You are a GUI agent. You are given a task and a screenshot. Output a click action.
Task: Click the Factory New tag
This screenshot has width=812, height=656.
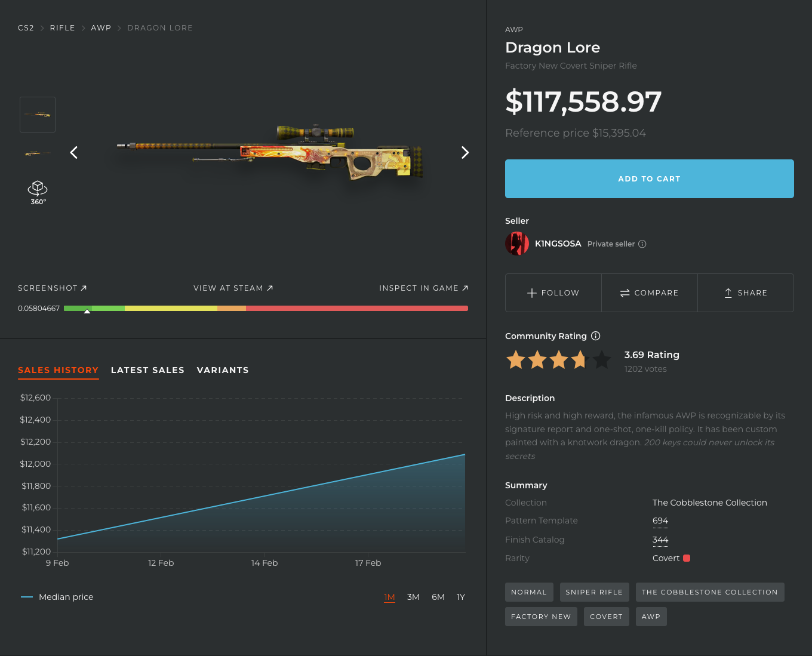point(541,617)
